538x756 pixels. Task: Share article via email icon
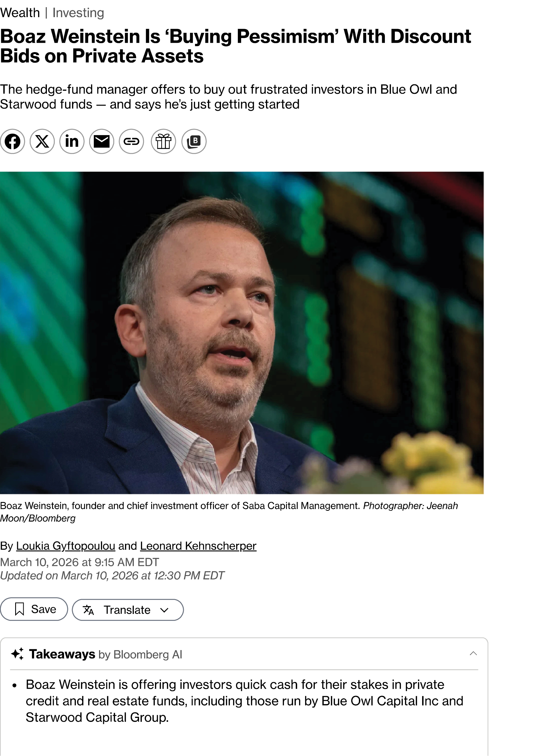point(102,142)
